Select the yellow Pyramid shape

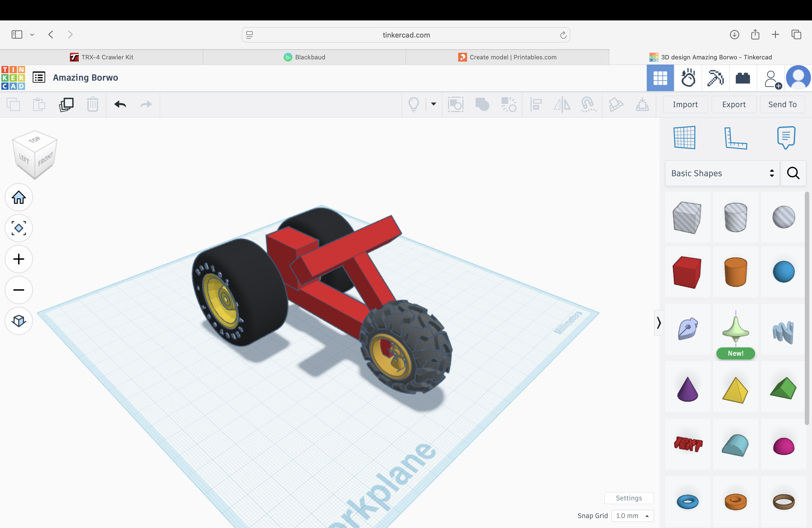735,387
